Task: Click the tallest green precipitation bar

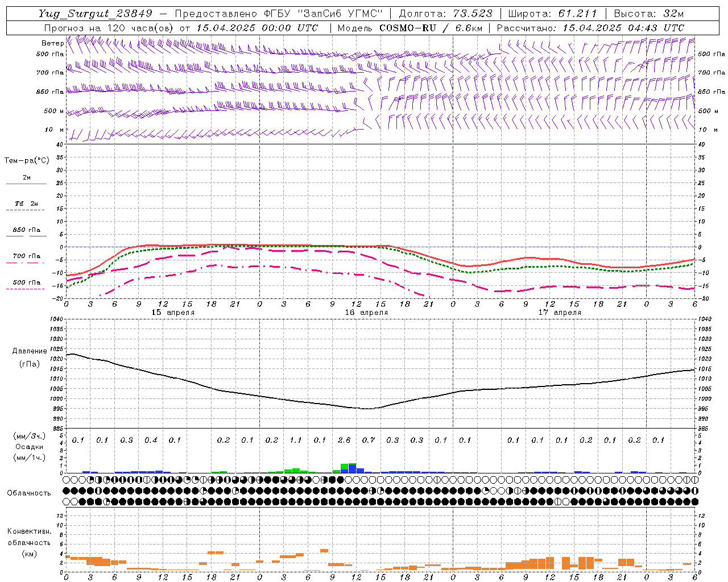Action: pyautogui.click(x=345, y=467)
